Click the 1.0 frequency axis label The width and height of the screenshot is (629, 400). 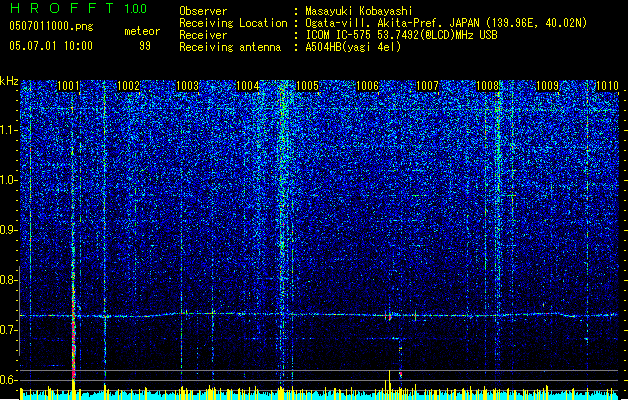coord(9,180)
